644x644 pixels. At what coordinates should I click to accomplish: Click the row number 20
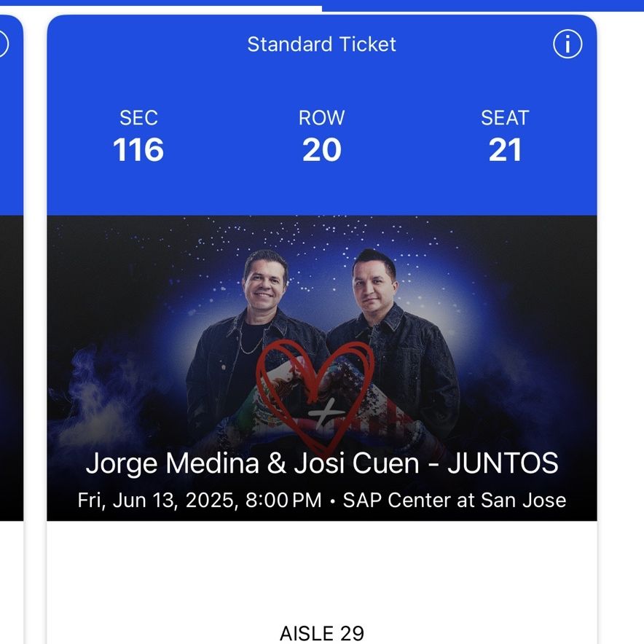point(321,149)
